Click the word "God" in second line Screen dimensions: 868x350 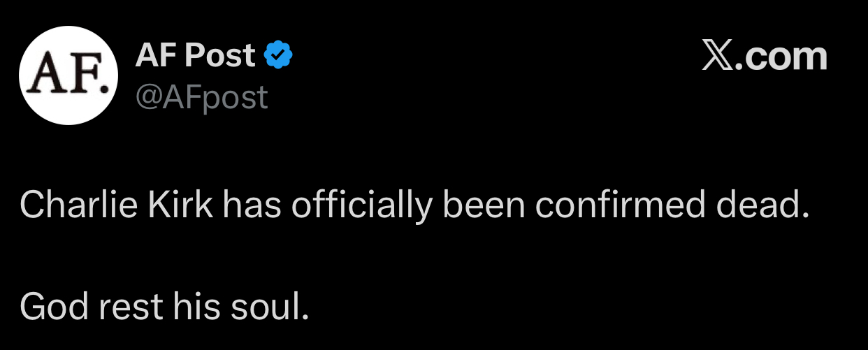point(48,305)
